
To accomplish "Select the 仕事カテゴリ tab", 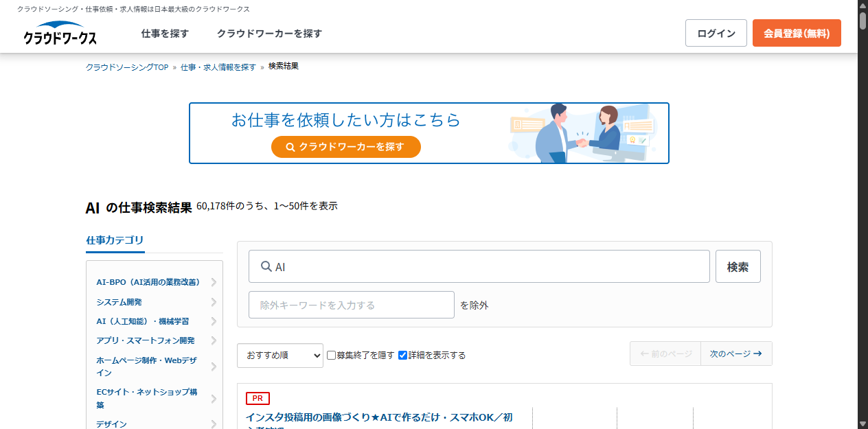I will click(115, 240).
